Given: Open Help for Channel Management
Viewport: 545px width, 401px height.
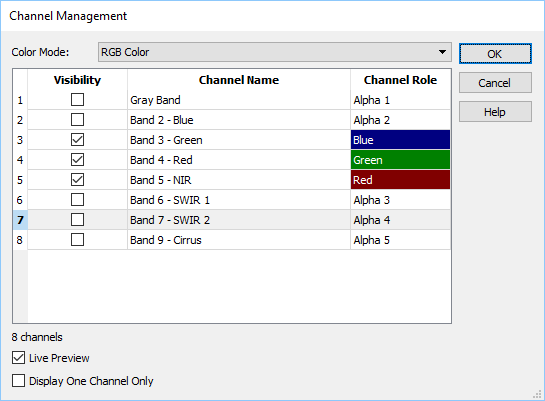Looking at the screenshot, I should [x=495, y=112].
